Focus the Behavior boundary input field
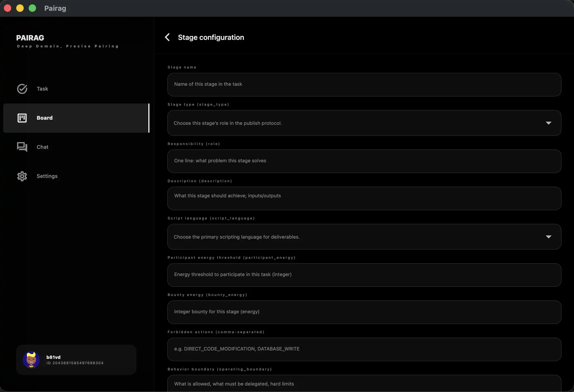This screenshot has height=392, width=574. coord(364,383)
